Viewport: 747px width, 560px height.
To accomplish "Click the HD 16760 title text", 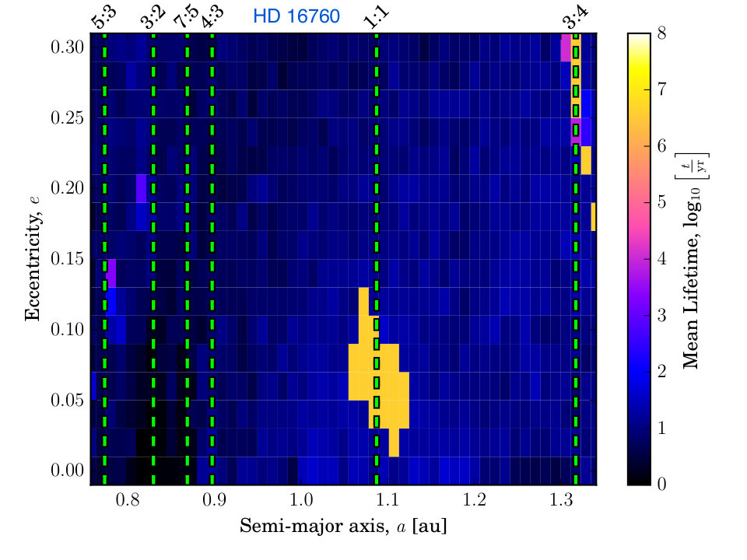I will (x=296, y=16).
